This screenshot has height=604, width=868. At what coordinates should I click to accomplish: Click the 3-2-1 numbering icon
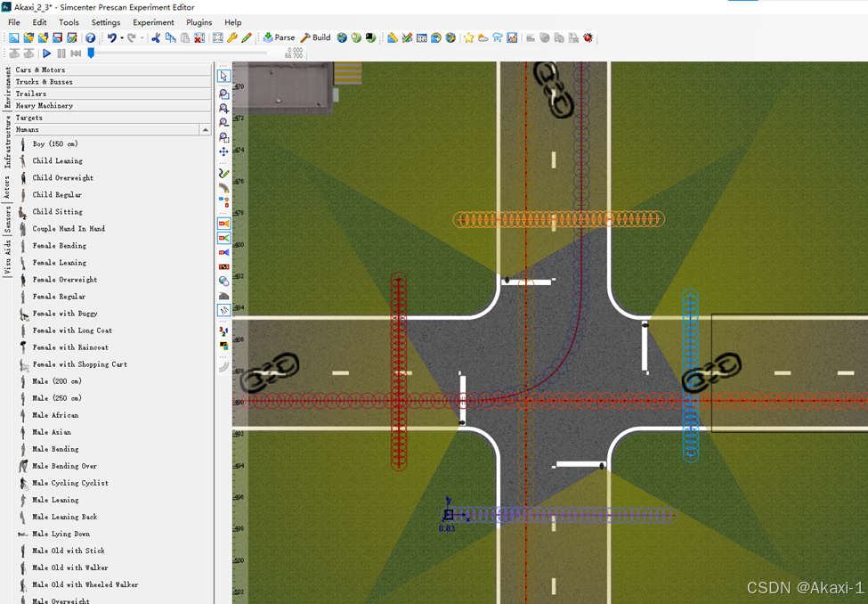tap(223, 331)
